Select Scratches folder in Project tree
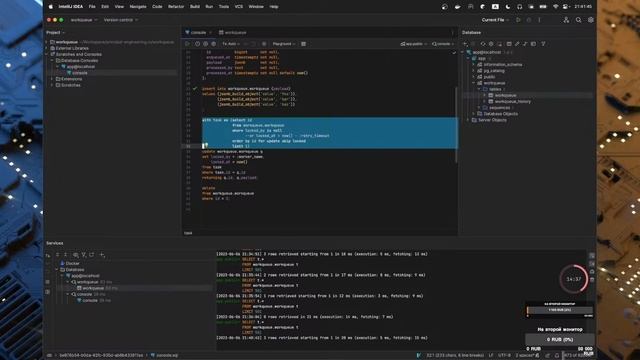Screen dimensions: 640x360 pos(71,85)
